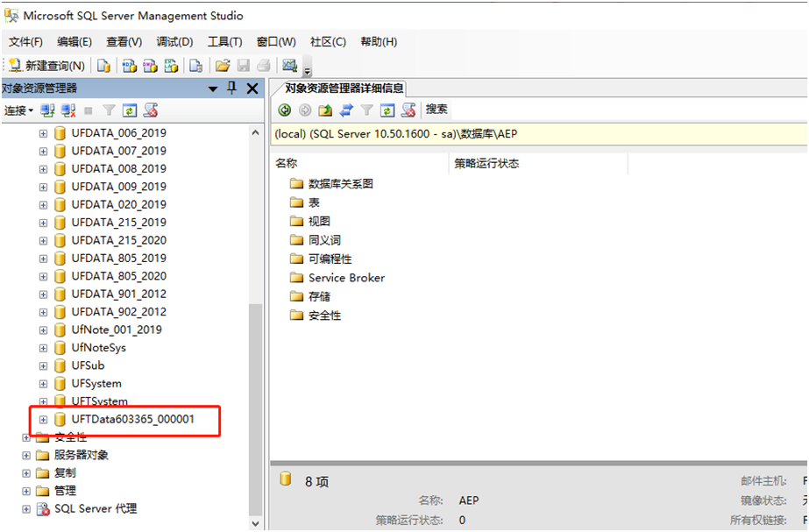The image size is (809, 532).
Task: Expand the 服务器对象 folder node
Action: click(x=26, y=455)
